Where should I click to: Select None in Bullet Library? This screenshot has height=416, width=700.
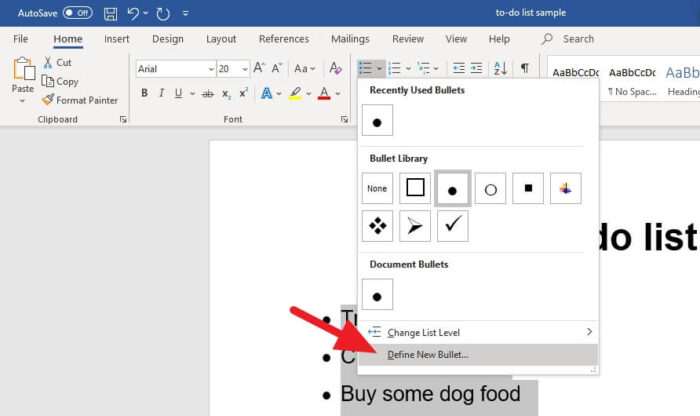[377, 188]
